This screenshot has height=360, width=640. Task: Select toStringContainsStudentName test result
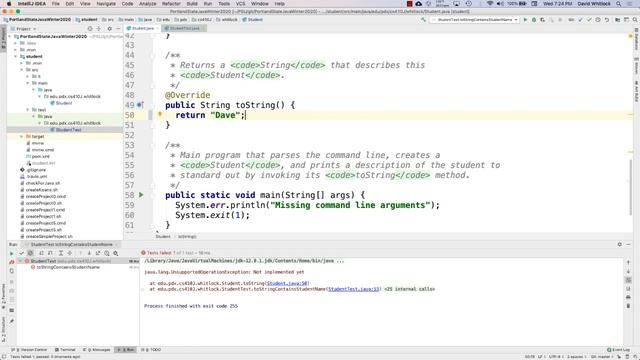(x=65, y=267)
